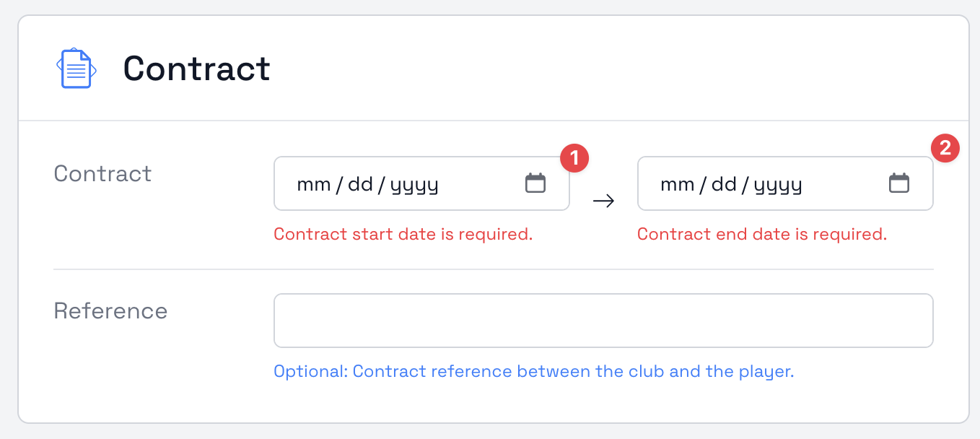Open the start date calendar picker icon
The width and height of the screenshot is (980, 439).
point(535,183)
